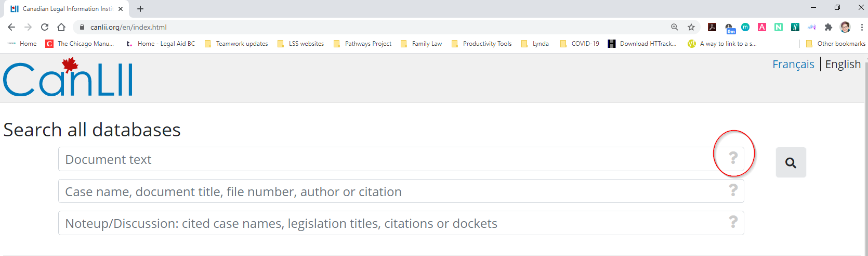Viewport: 868px width, 256px height.
Task: Open the Chrome extensions puzzle icon
Action: (828, 27)
